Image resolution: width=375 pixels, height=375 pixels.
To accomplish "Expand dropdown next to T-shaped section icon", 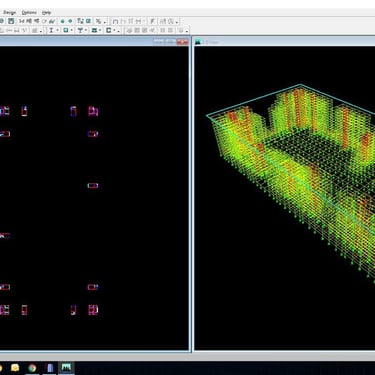I will (86, 30).
